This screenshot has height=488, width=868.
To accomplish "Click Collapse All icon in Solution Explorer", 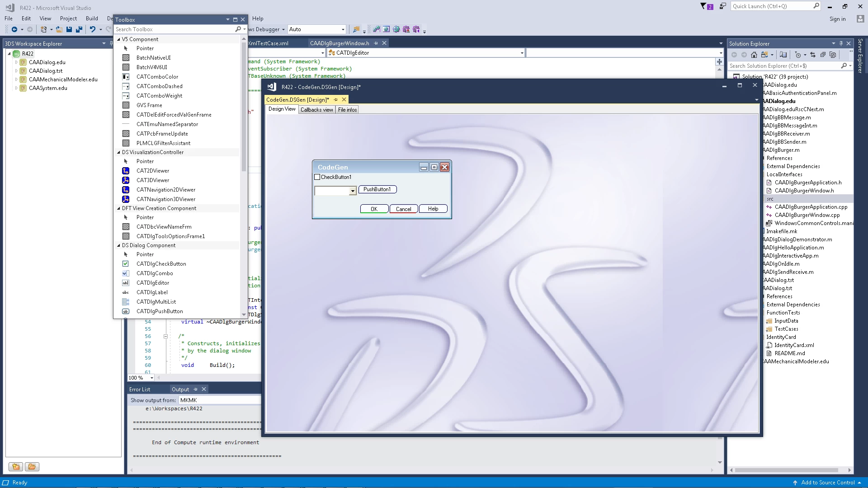I will [823, 55].
